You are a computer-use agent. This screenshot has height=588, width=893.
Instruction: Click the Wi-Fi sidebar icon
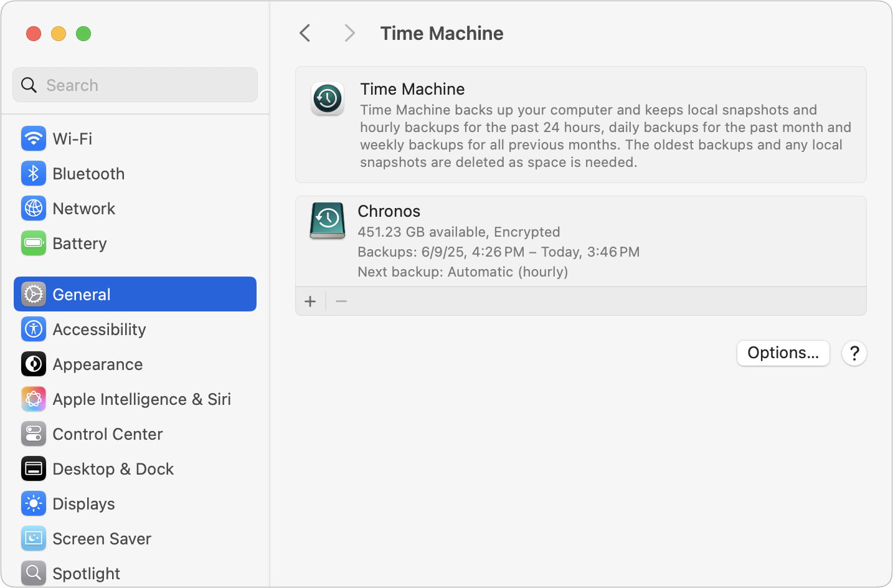click(34, 138)
